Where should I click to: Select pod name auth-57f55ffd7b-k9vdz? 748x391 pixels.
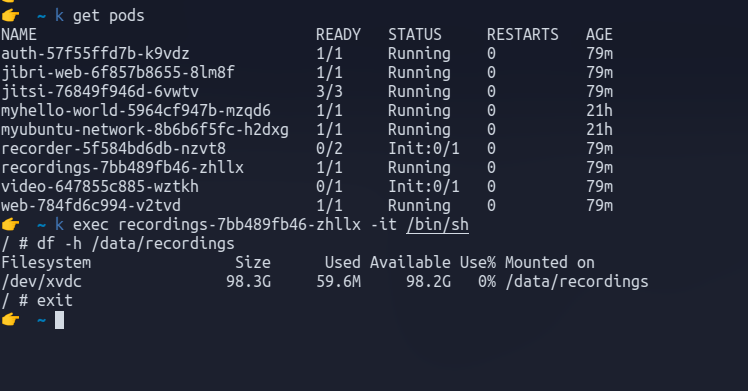tap(95, 53)
